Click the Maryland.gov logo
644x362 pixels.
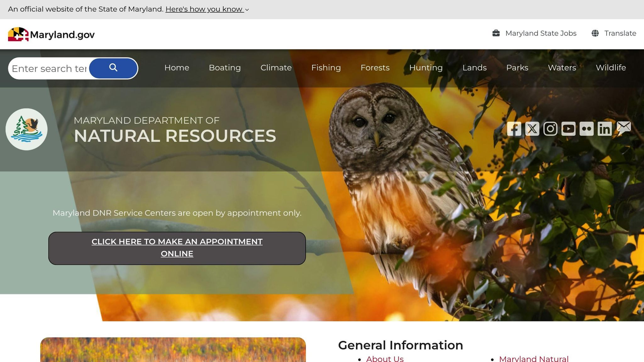tap(51, 34)
